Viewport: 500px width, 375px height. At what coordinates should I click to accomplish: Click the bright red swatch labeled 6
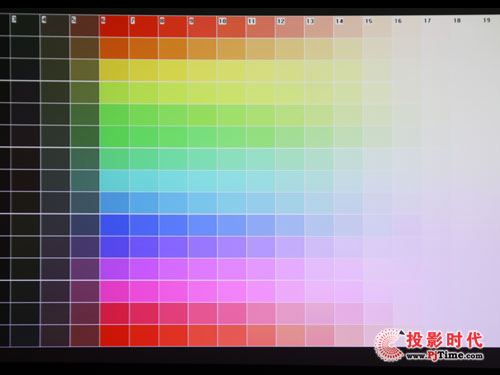coord(114,26)
